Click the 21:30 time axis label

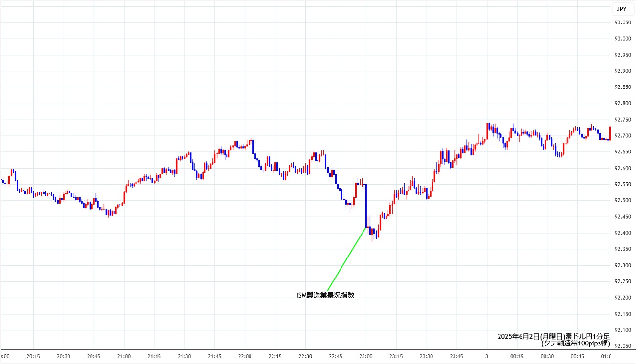click(x=184, y=356)
